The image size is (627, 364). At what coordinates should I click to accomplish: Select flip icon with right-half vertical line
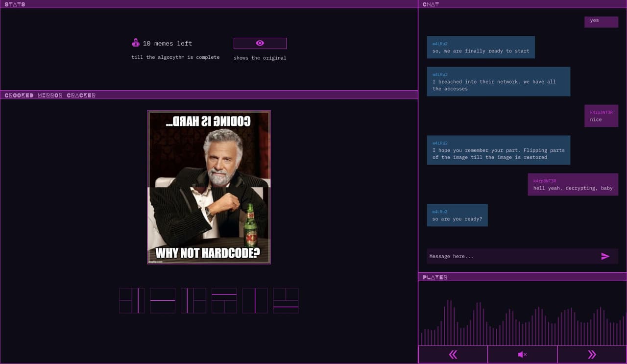132,300
